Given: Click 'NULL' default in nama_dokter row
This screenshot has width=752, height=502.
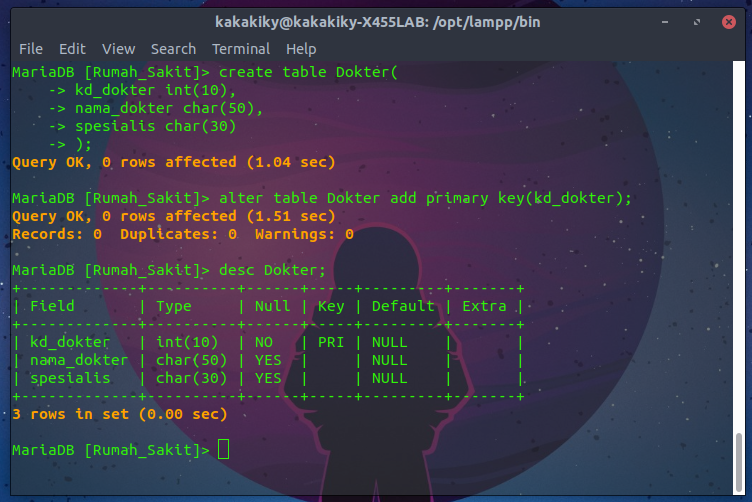Looking at the screenshot, I should pos(389,360).
